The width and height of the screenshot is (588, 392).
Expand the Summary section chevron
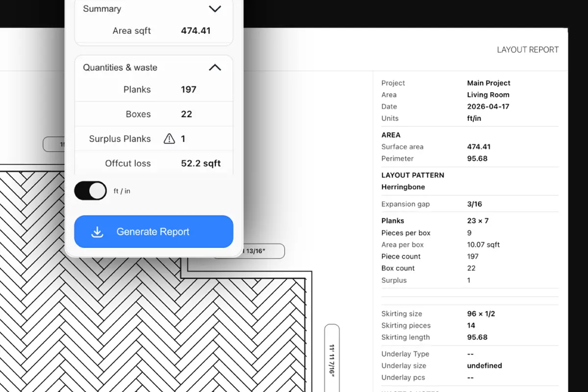click(215, 9)
